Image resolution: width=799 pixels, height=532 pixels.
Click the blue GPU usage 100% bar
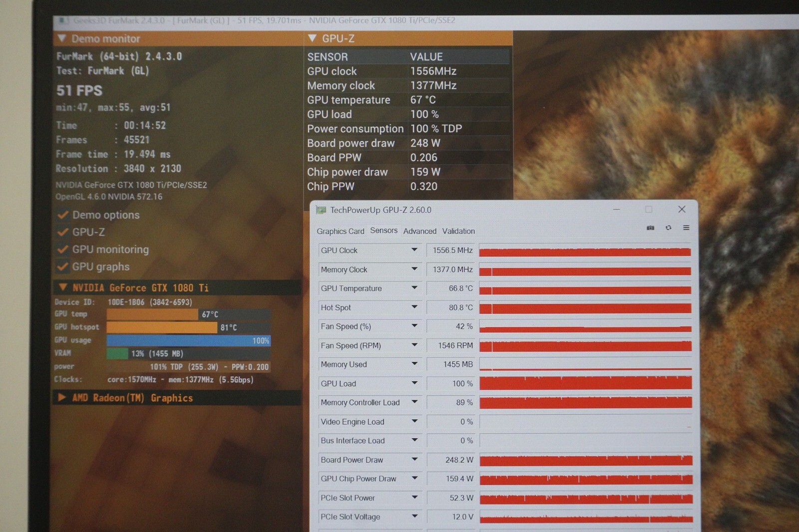coord(189,340)
